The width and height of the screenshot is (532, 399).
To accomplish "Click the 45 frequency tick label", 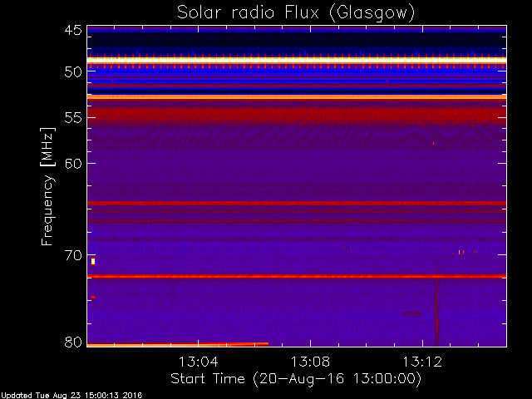I will tap(73, 30).
